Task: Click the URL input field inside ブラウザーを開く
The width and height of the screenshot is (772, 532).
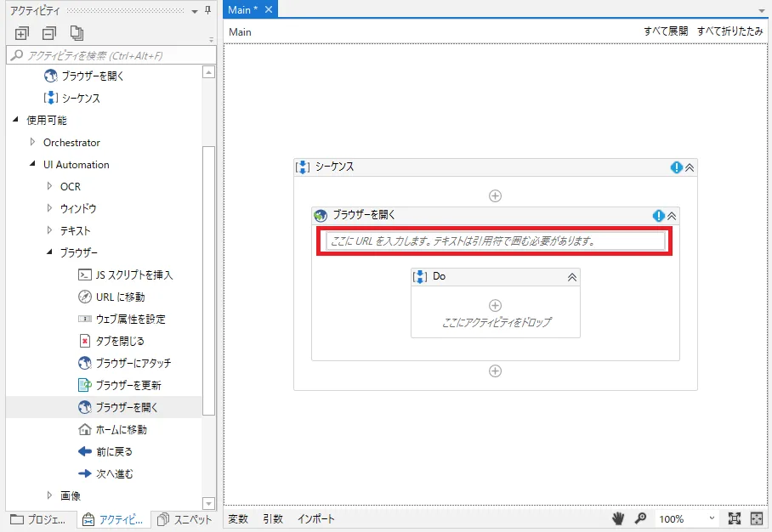Action: [x=495, y=241]
